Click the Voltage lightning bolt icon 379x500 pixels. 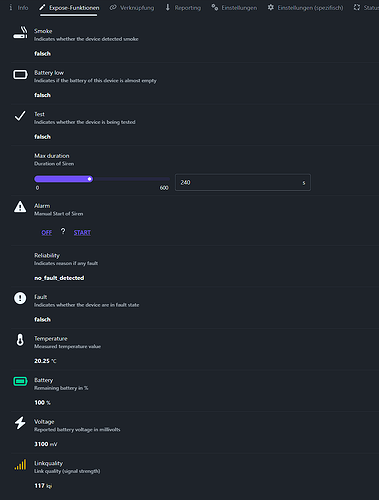(x=20, y=423)
